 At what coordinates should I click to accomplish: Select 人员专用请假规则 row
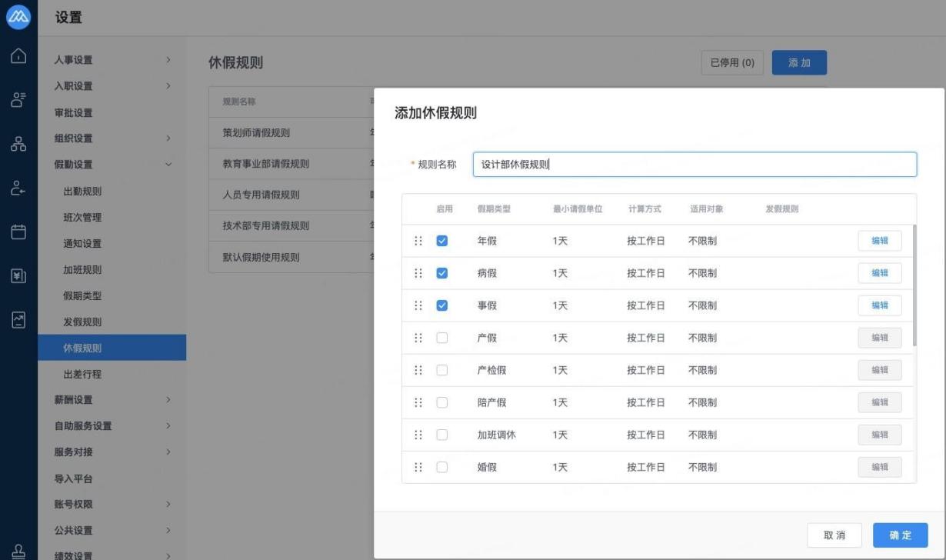point(291,195)
